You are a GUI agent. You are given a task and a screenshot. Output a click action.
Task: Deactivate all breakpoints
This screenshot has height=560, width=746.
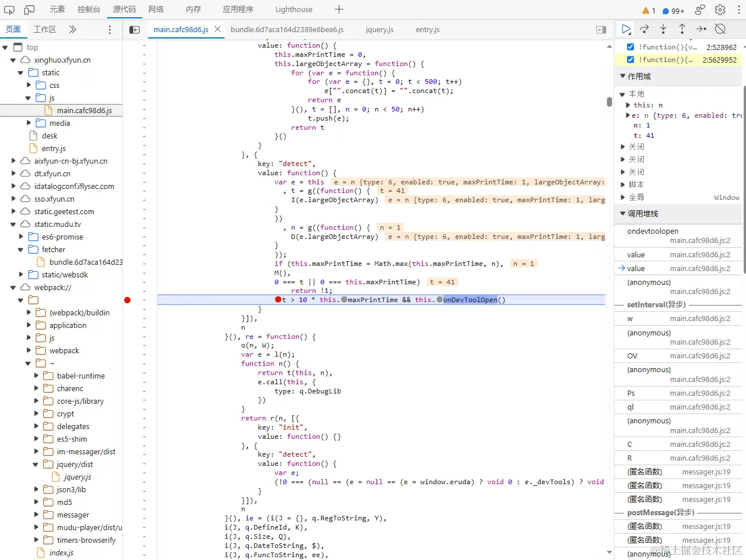pos(720,29)
